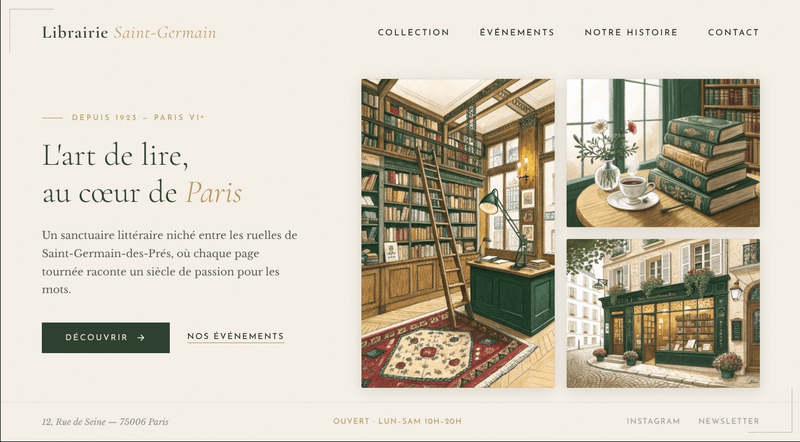This screenshot has height=442, width=800.
Task: Open the Collection menu item
Action: click(413, 32)
